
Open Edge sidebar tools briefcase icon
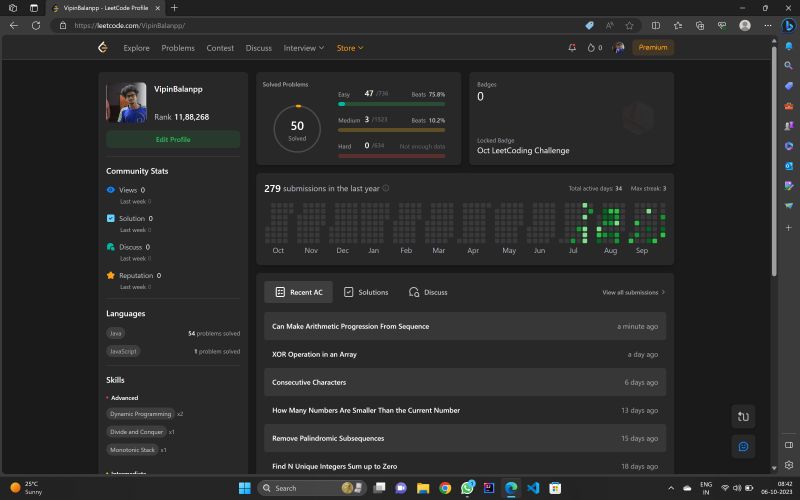click(x=788, y=106)
